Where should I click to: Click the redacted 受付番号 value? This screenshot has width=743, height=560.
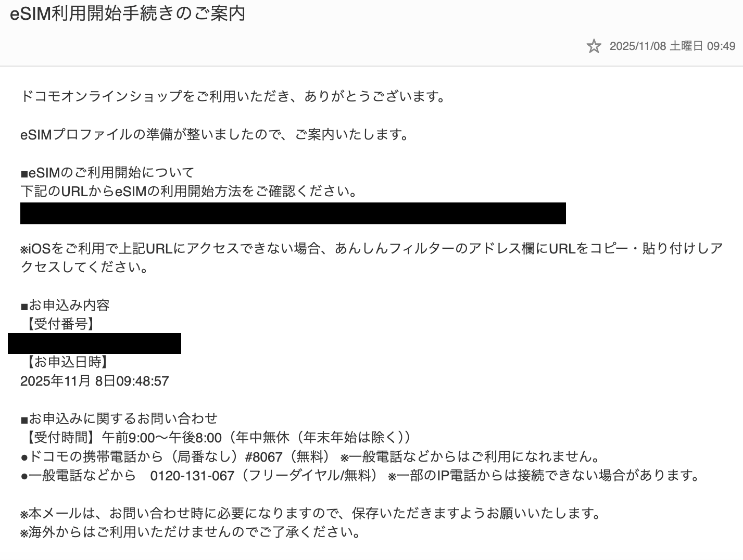95,343
